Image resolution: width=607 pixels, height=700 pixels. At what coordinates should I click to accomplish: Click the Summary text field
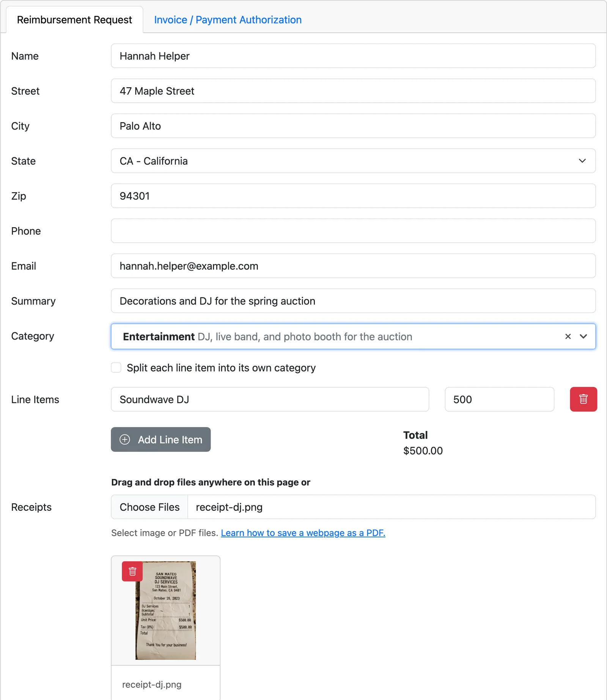353,301
